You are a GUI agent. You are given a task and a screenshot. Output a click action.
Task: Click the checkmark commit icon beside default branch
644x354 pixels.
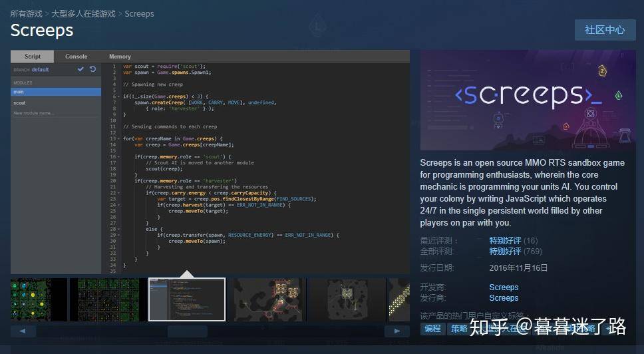[x=80, y=69]
